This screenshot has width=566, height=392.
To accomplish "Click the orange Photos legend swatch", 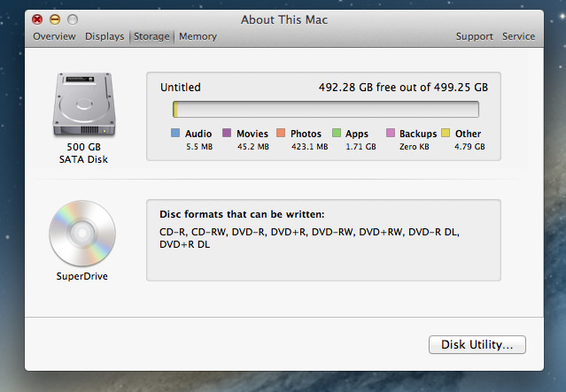I will [x=281, y=133].
